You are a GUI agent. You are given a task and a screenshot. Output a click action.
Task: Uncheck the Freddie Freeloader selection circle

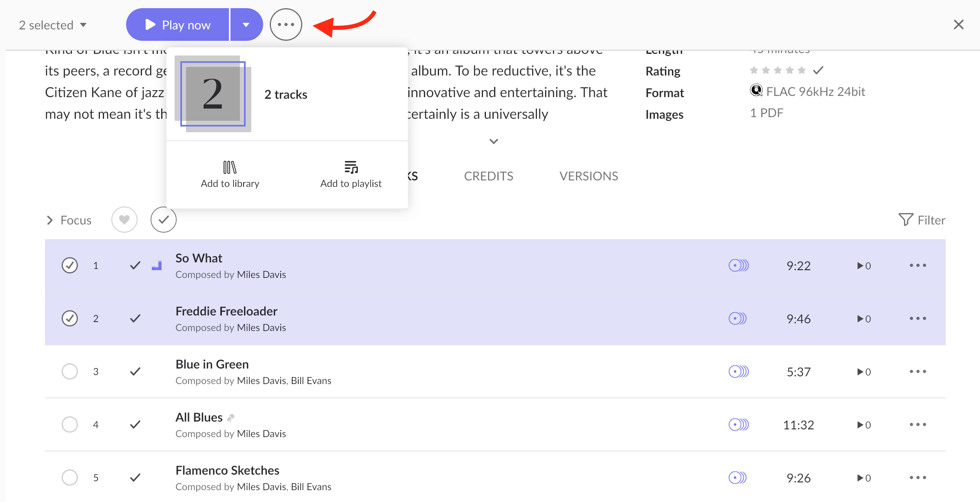(70, 318)
